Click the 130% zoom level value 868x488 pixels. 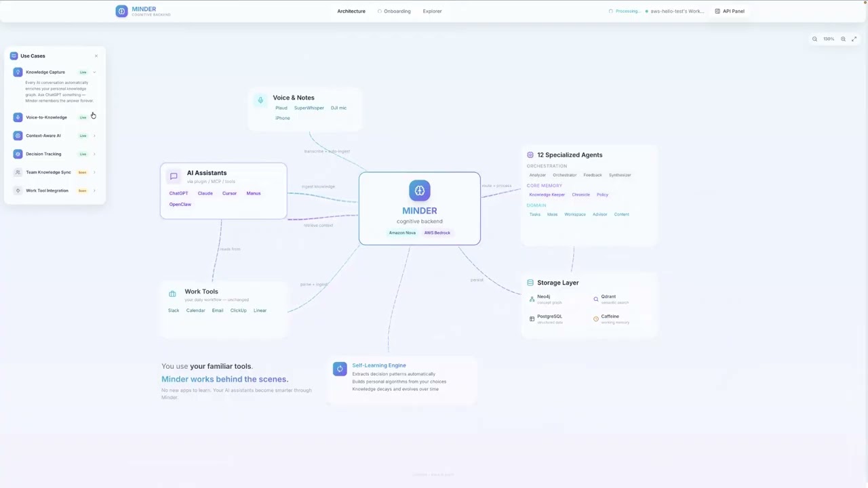829,39
